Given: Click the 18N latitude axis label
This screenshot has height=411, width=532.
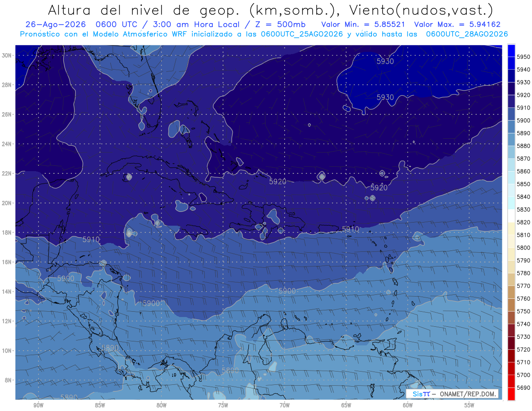Looking at the screenshot, I should (x=7, y=232).
